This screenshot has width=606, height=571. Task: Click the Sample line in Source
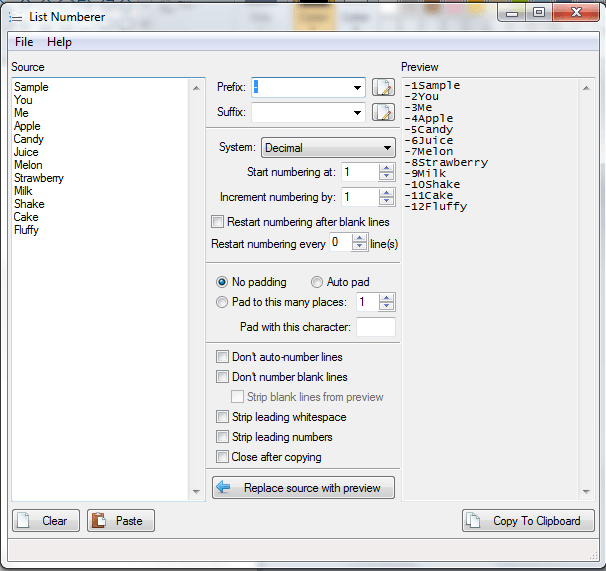[x=31, y=87]
